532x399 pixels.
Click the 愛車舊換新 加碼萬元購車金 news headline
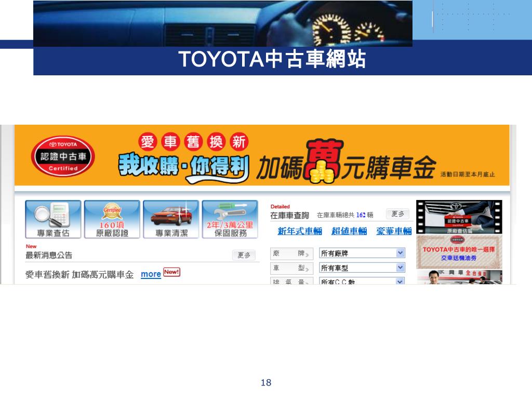click(x=79, y=274)
